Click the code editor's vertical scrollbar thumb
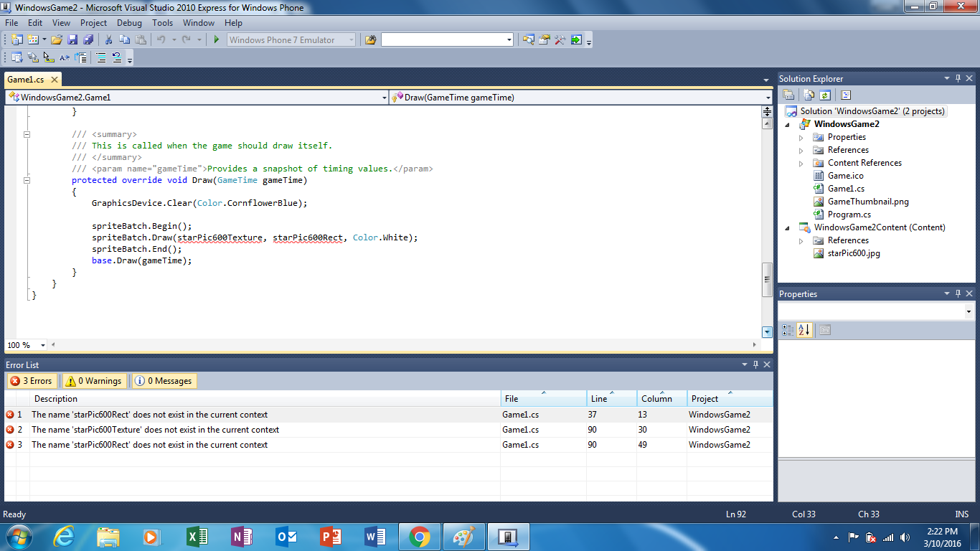 click(x=767, y=280)
